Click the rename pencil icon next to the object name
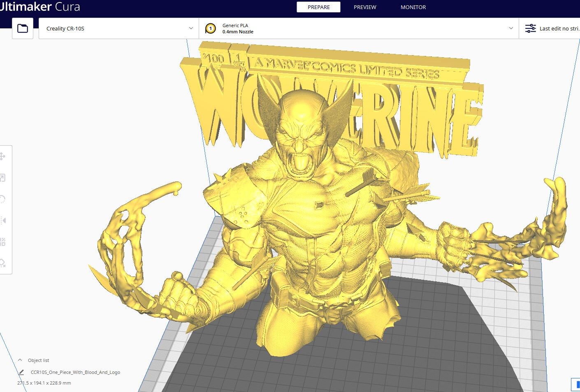 [21, 372]
